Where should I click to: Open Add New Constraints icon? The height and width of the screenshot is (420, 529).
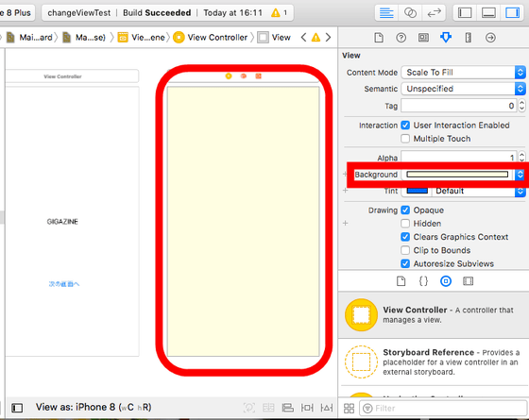[x=307, y=408]
